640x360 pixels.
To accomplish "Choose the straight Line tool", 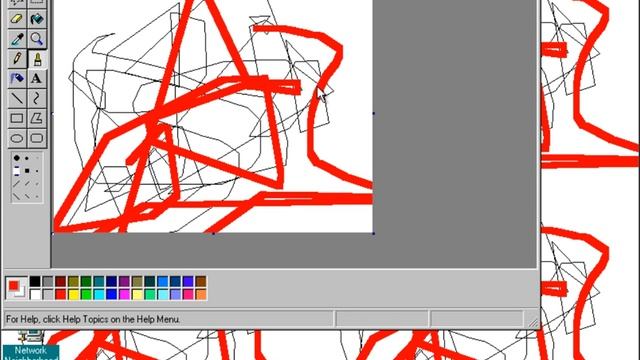I will [x=17, y=98].
